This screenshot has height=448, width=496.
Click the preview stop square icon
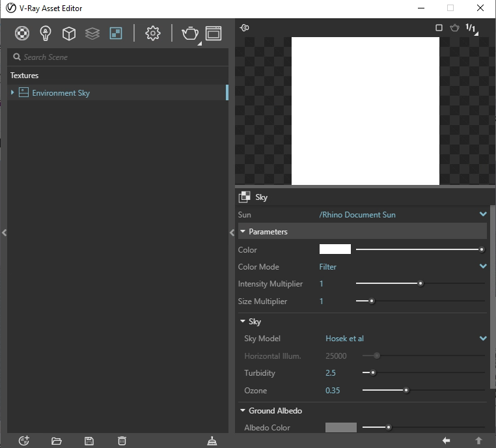[439, 28]
